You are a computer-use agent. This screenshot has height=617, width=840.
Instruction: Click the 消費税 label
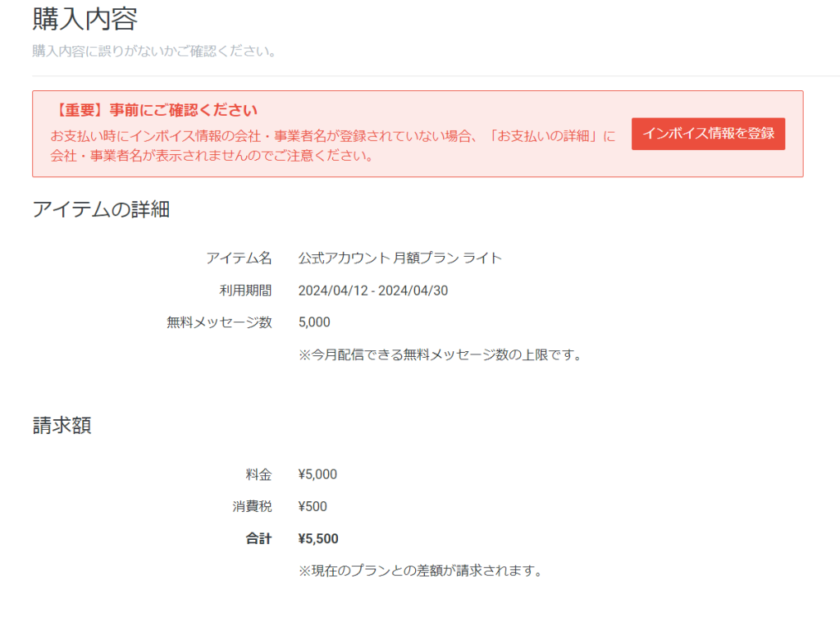255,506
